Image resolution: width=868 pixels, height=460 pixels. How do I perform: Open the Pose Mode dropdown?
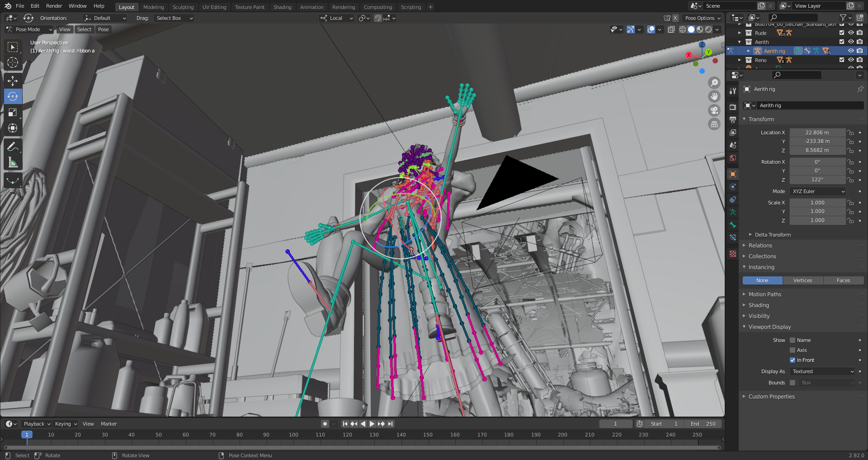[x=29, y=29]
